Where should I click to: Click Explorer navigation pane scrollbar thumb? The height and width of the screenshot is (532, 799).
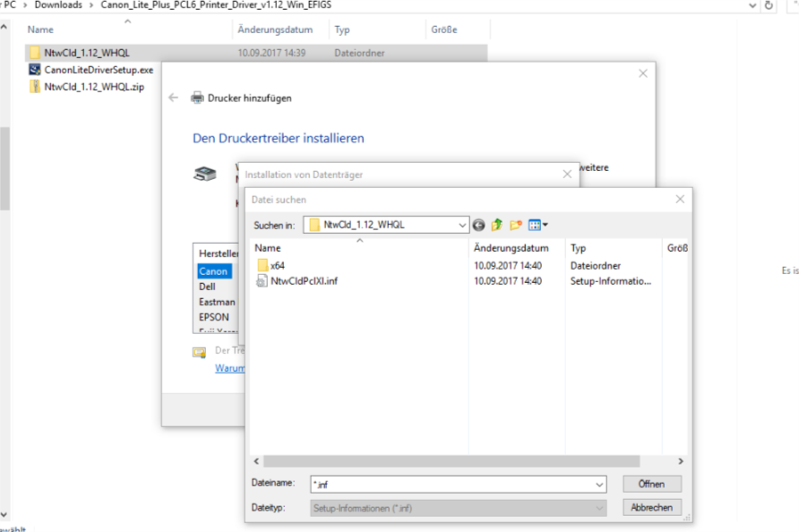[x=4, y=168]
